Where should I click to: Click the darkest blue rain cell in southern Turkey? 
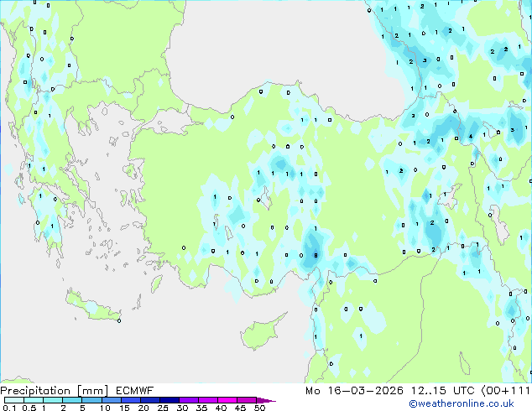click(316, 255)
